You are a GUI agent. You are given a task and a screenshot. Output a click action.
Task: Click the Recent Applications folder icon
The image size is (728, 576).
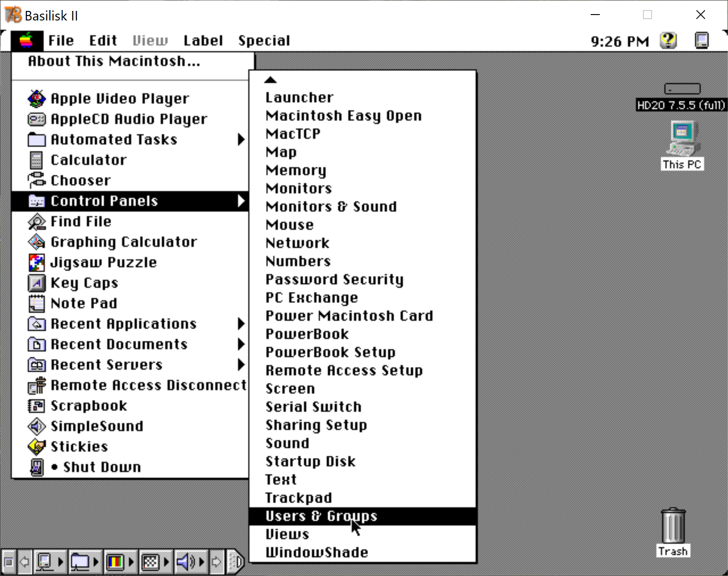coord(36,324)
